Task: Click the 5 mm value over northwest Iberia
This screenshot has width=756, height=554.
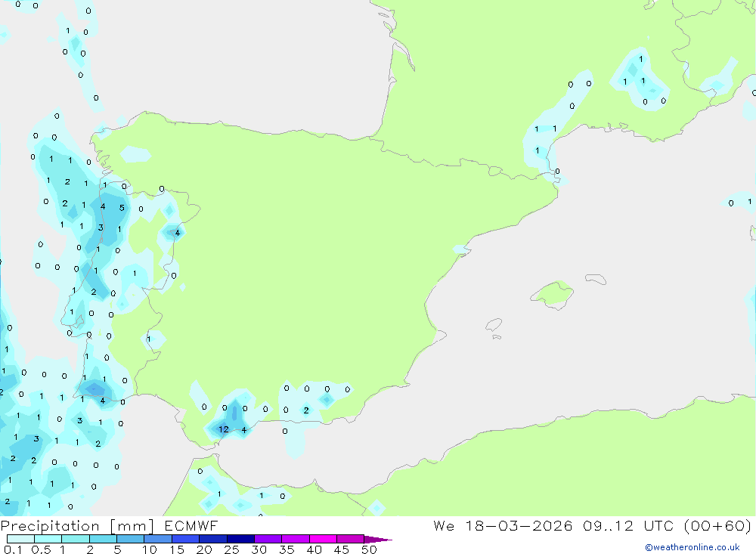Action: [x=121, y=207]
